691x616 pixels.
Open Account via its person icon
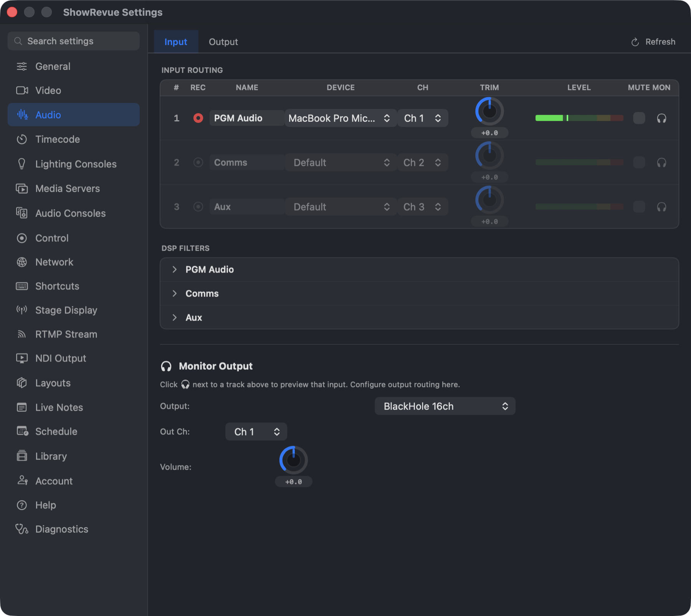pos(22,480)
